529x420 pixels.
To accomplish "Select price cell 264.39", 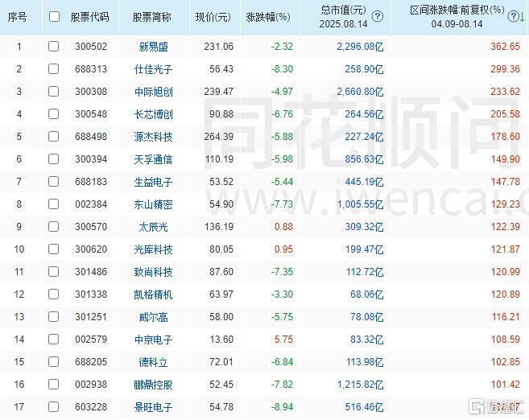I will (x=219, y=137).
